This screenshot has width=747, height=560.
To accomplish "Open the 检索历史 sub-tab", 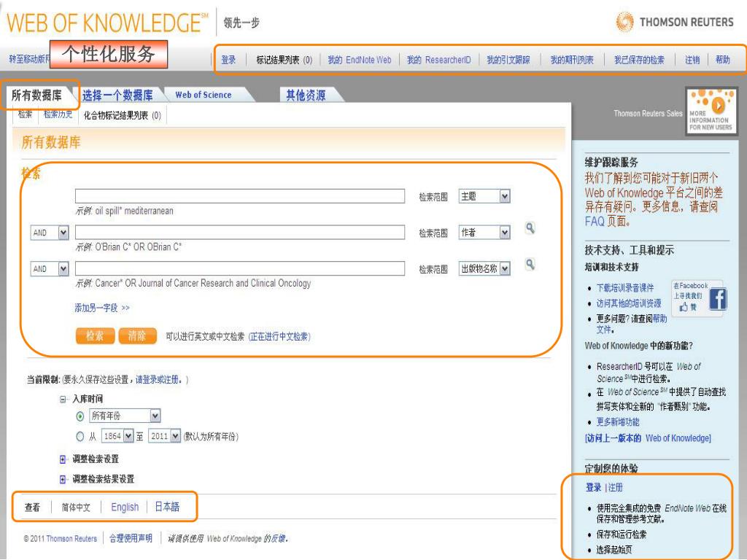I will (58, 114).
